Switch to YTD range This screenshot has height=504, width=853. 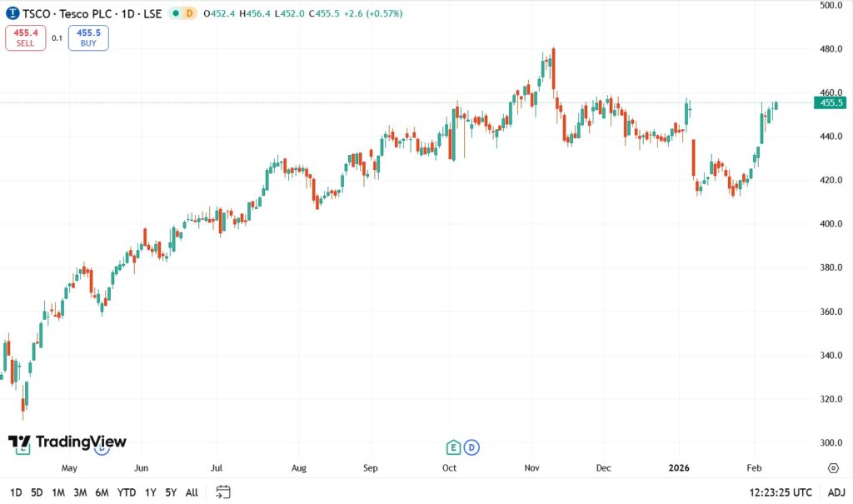[x=127, y=492]
